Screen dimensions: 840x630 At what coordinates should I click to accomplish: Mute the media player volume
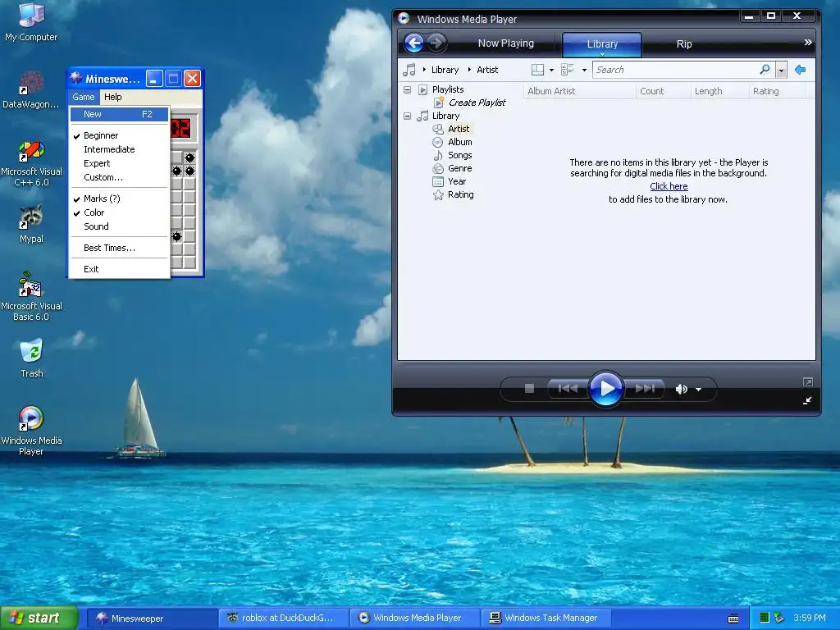(681, 390)
